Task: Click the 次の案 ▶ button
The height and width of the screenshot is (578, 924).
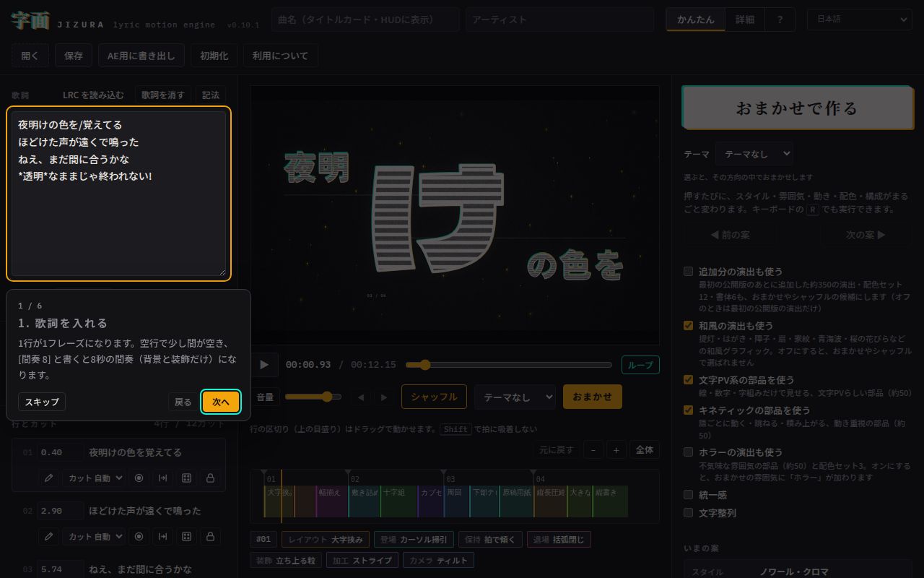Action: coord(866,235)
